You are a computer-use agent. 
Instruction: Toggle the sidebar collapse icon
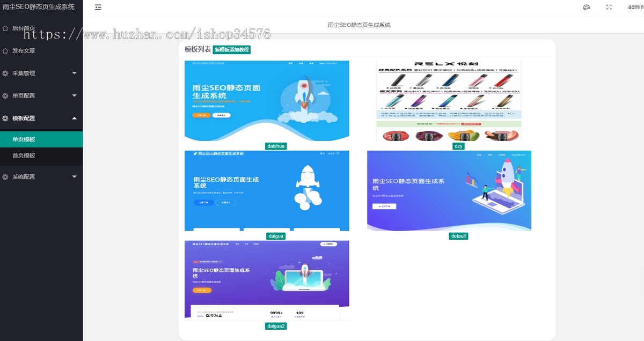click(x=98, y=8)
